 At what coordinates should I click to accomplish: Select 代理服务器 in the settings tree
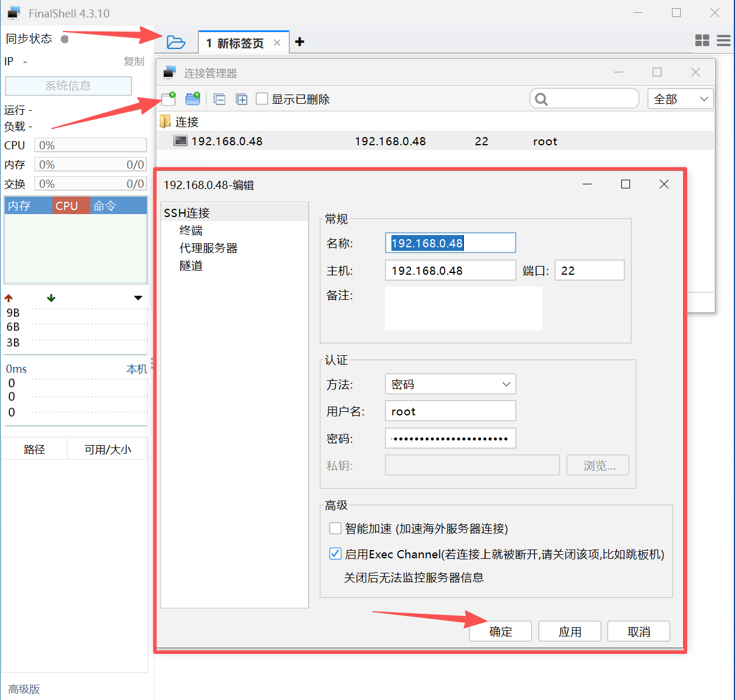208,248
